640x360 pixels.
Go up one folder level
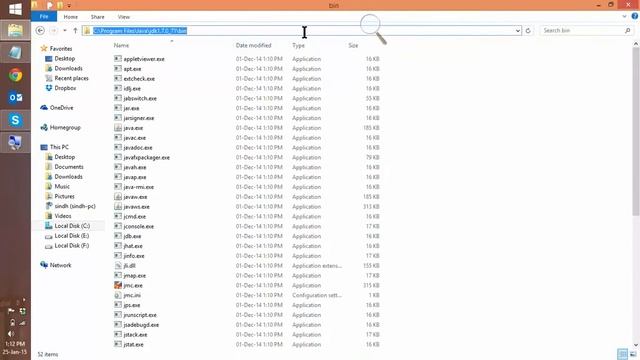[x=76, y=31]
